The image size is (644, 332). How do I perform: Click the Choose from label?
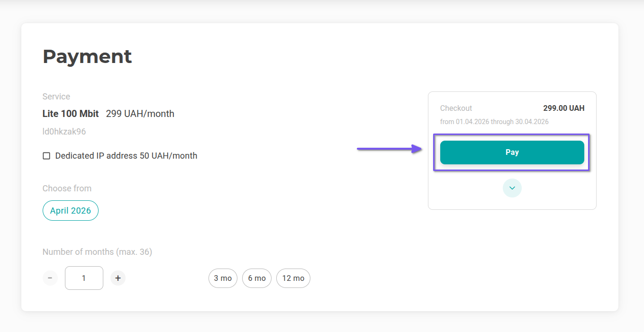[67, 188]
